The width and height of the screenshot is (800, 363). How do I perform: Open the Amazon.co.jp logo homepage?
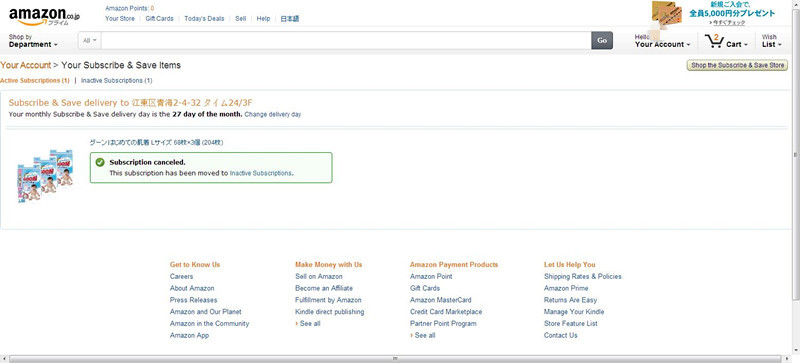coord(44,17)
